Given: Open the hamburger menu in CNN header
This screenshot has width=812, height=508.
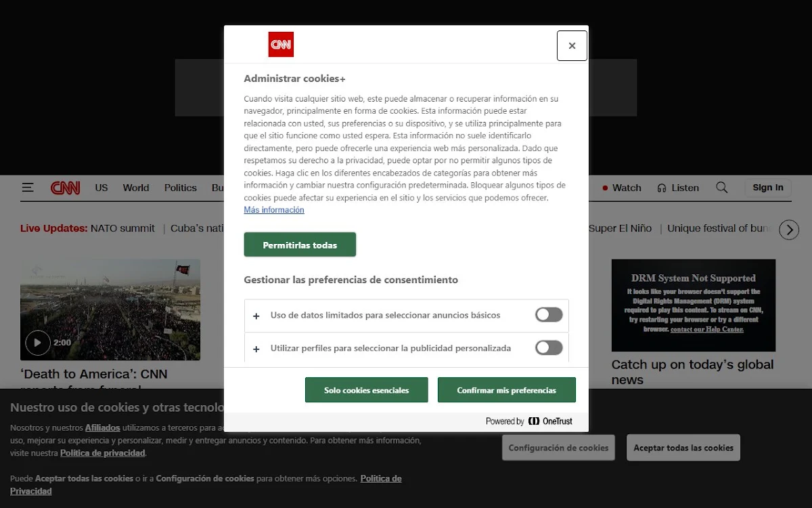Looking at the screenshot, I should coord(28,188).
